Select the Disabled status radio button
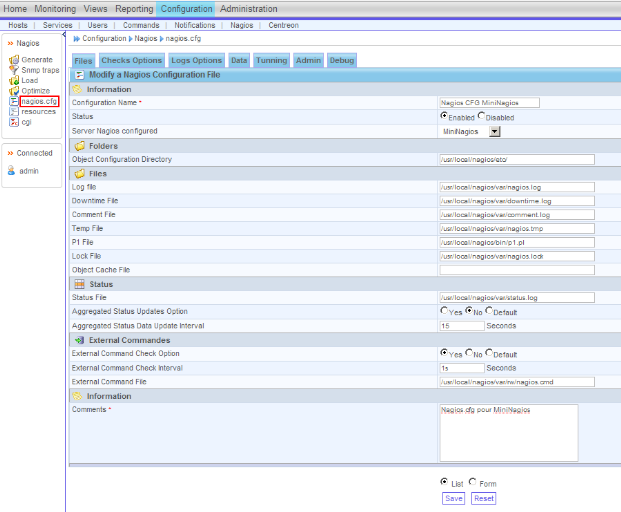Screen dimensions: 621x512 (x=481, y=117)
